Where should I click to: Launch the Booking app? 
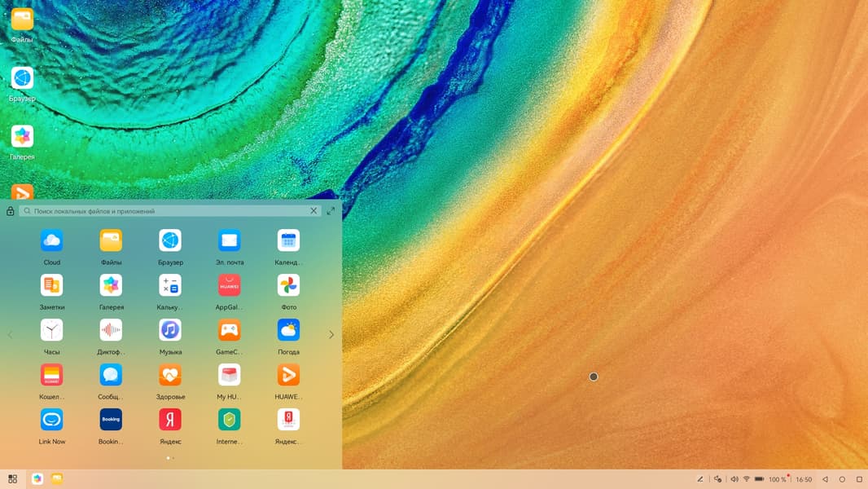(x=111, y=421)
